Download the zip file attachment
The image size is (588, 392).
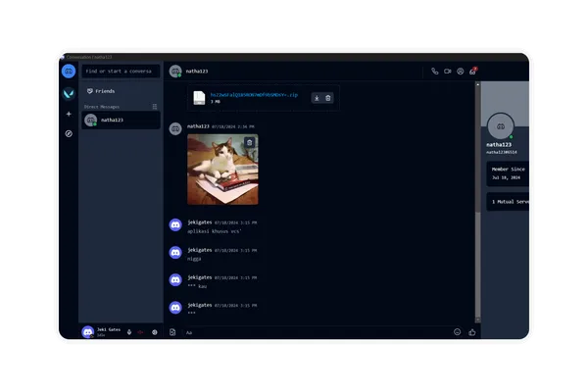[x=317, y=98]
